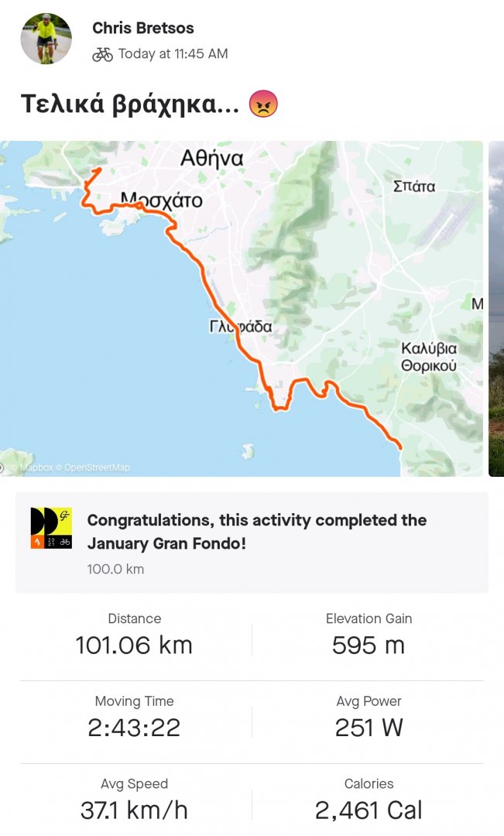The height and width of the screenshot is (836, 504).
Task: Tap the angry face emoji in title
Action: (x=263, y=104)
